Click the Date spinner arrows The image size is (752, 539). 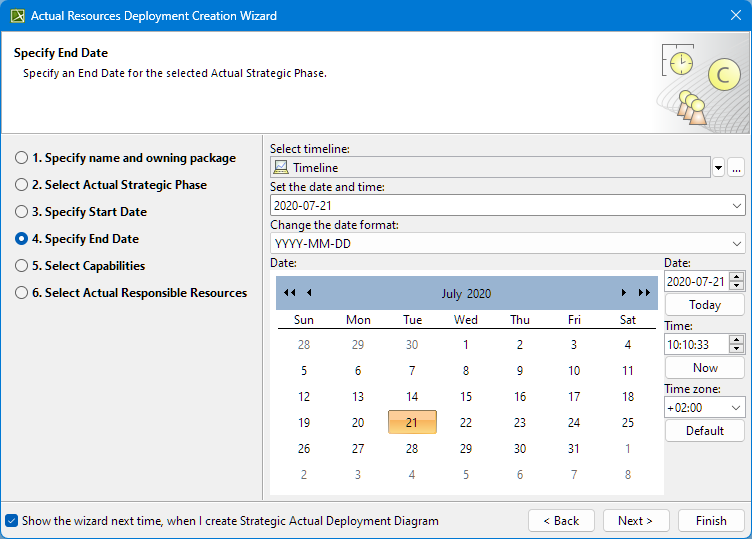(x=737, y=282)
